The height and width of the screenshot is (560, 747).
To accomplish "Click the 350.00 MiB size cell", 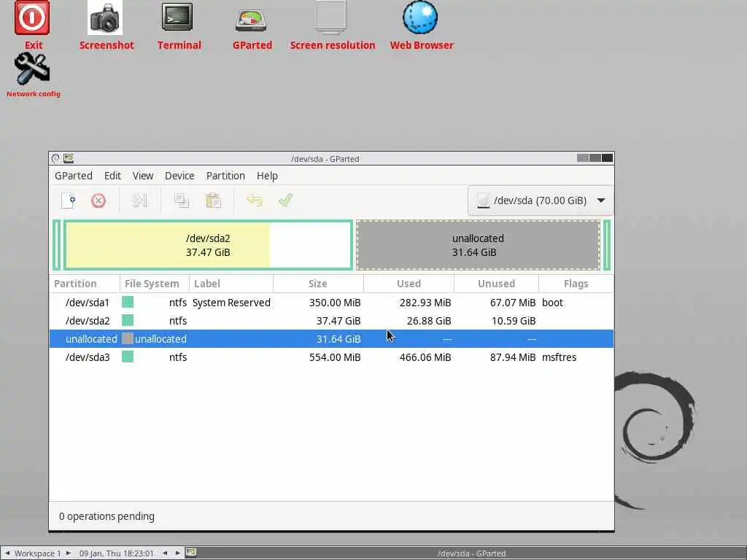I will point(335,303).
